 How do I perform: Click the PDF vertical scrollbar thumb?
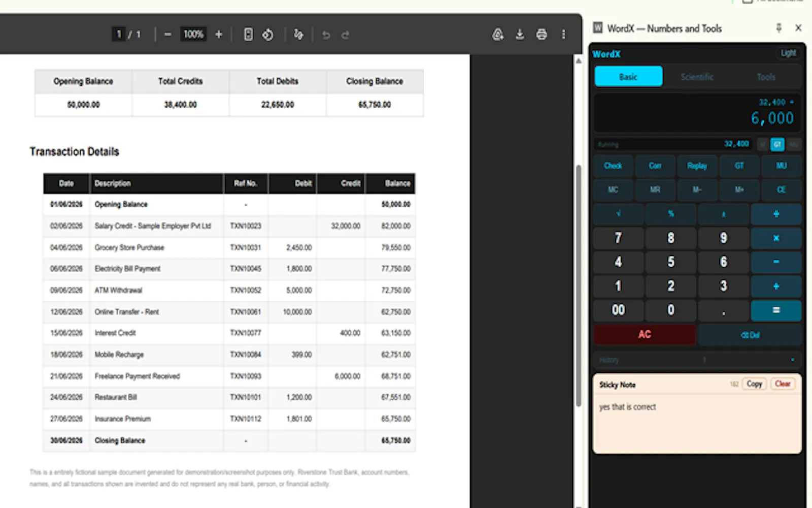click(578, 286)
